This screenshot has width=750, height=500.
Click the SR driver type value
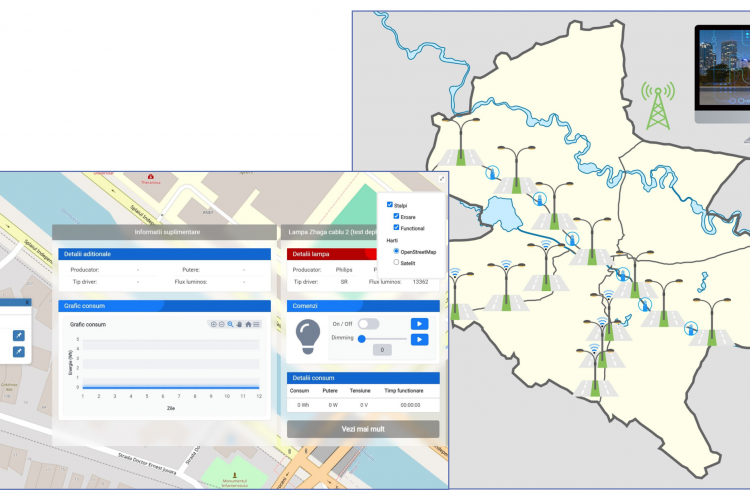point(344,282)
